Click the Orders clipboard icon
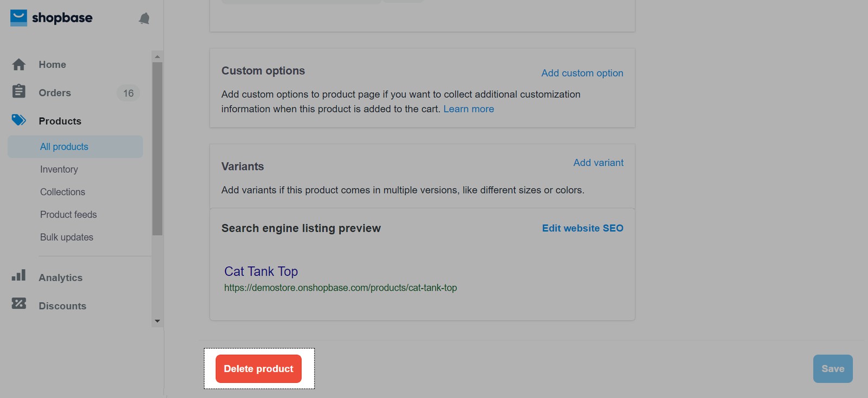 tap(19, 91)
